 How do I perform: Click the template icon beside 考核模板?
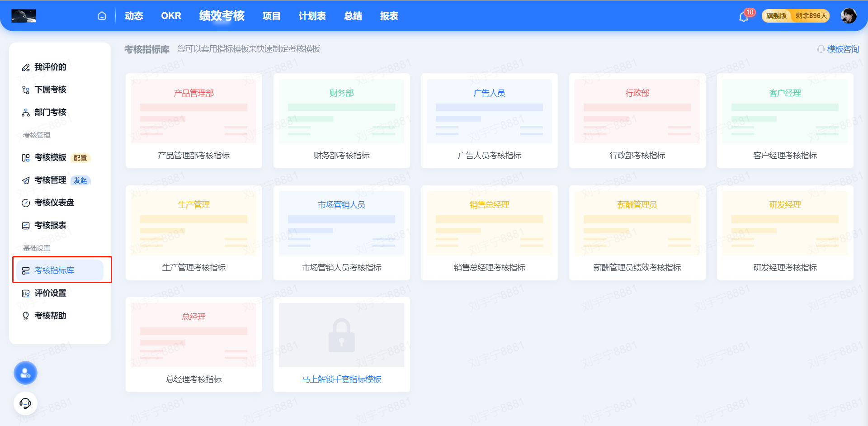click(x=26, y=158)
